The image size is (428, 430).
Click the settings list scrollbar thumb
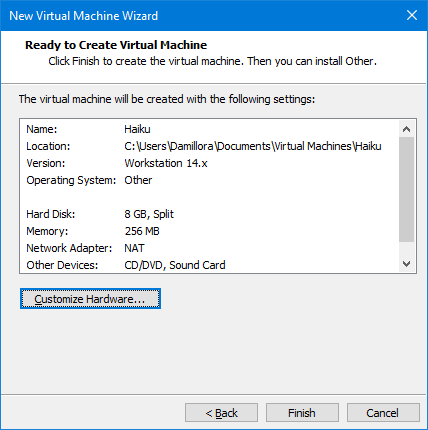(x=406, y=189)
